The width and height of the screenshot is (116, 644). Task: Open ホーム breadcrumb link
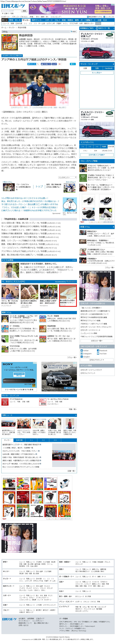(x=4, y=28)
